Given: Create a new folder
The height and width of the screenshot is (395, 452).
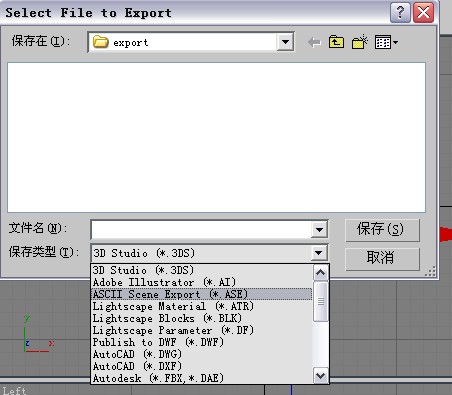Looking at the screenshot, I should point(359,42).
